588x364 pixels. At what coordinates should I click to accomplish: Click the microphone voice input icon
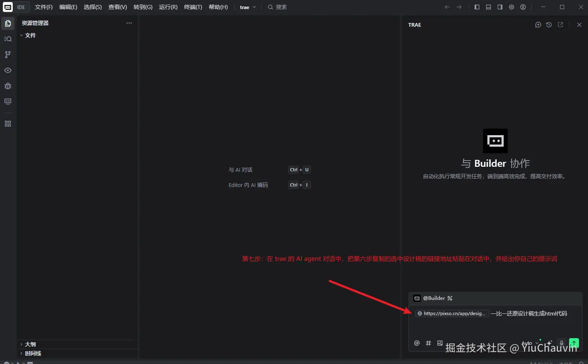(562, 343)
